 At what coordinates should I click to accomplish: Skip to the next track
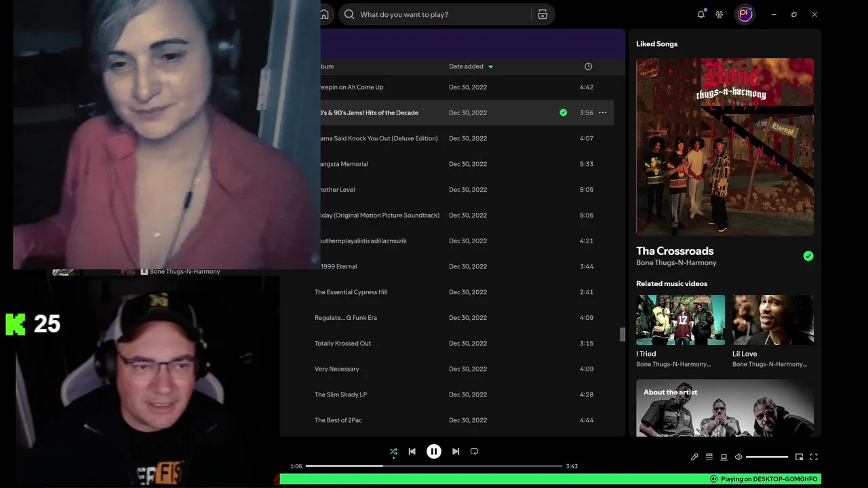click(456, 451)
